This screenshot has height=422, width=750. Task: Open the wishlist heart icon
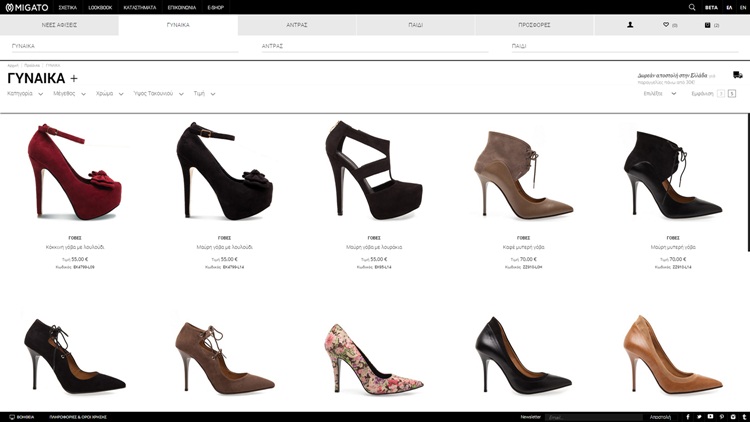point(668,25)
